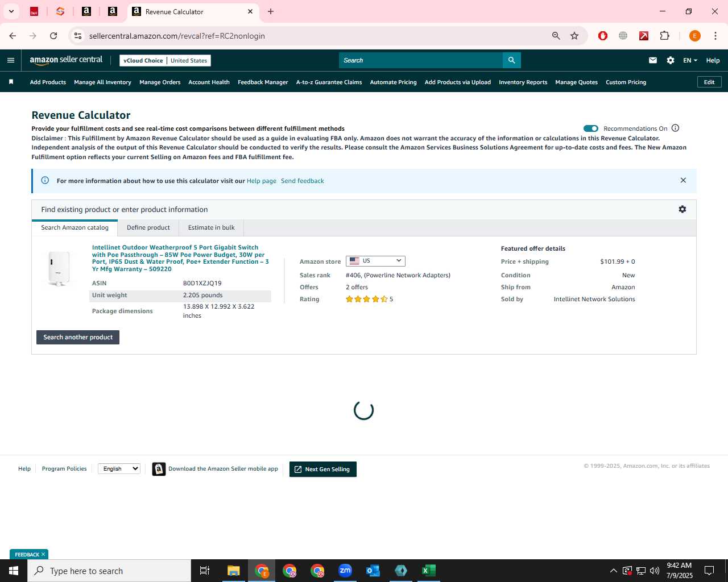Open the browser zoom magnifier icon
728x582 pixels.
point(556,36)
